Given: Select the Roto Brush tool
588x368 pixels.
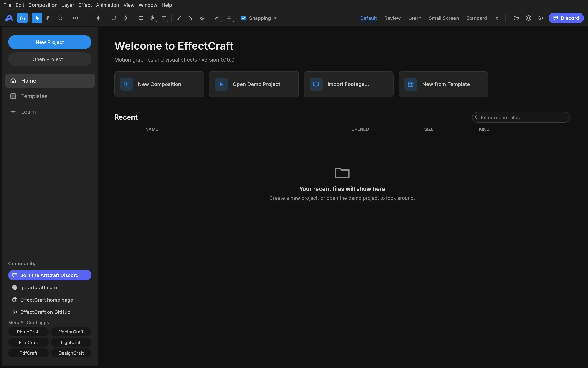Looking at the screenshot, I should click(217, 18).
